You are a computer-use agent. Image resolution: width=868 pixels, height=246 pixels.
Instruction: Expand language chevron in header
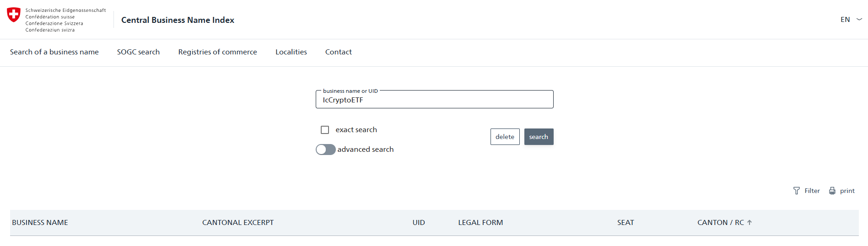859,19
